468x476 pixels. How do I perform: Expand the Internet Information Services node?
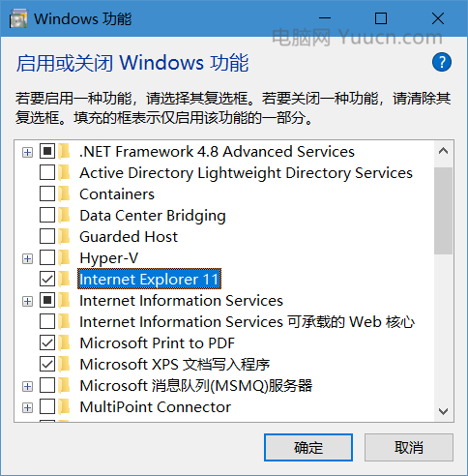point(28,301)
